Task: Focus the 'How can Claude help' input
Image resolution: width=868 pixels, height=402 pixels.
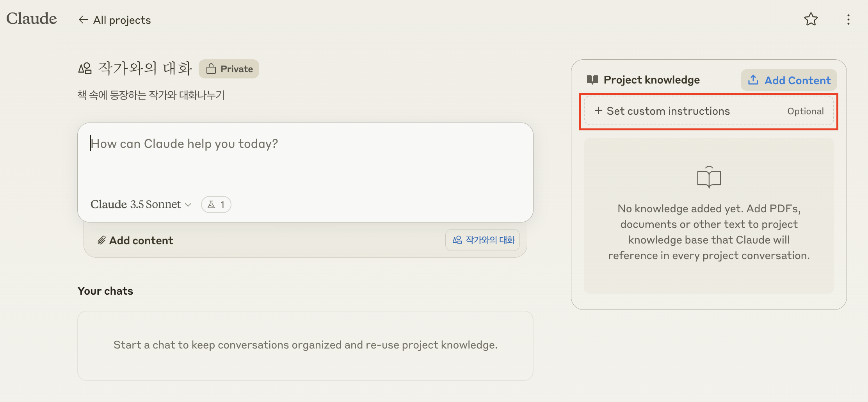Action: (304, 156)
